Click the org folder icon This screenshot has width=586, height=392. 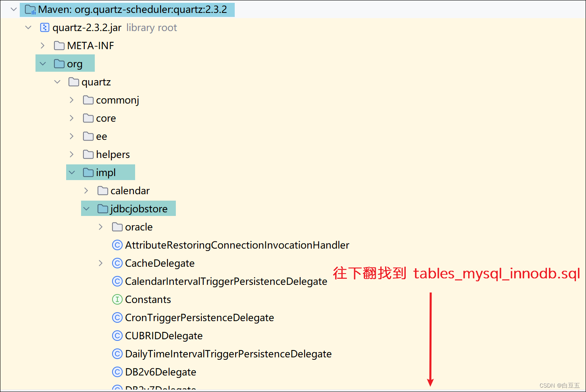59,64
